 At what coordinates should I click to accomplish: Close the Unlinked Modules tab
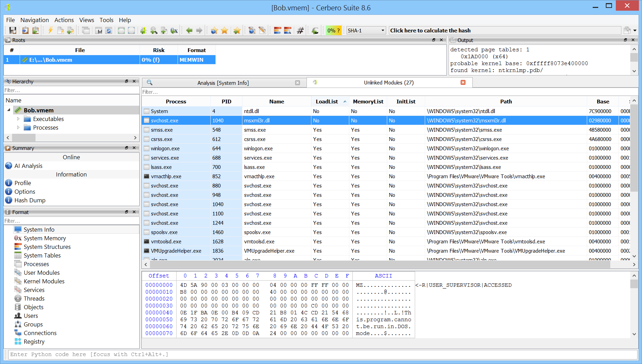[x=463, y=82]
